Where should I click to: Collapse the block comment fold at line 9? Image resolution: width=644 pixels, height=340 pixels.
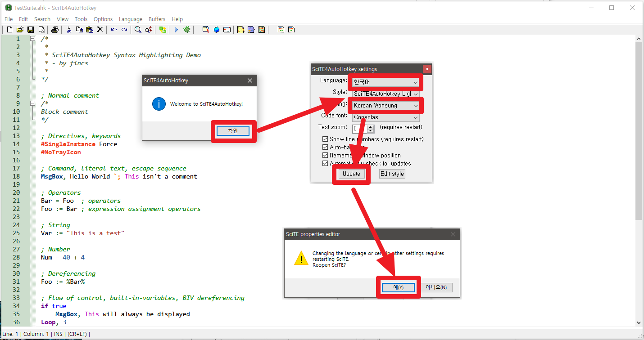pos(32,103)
